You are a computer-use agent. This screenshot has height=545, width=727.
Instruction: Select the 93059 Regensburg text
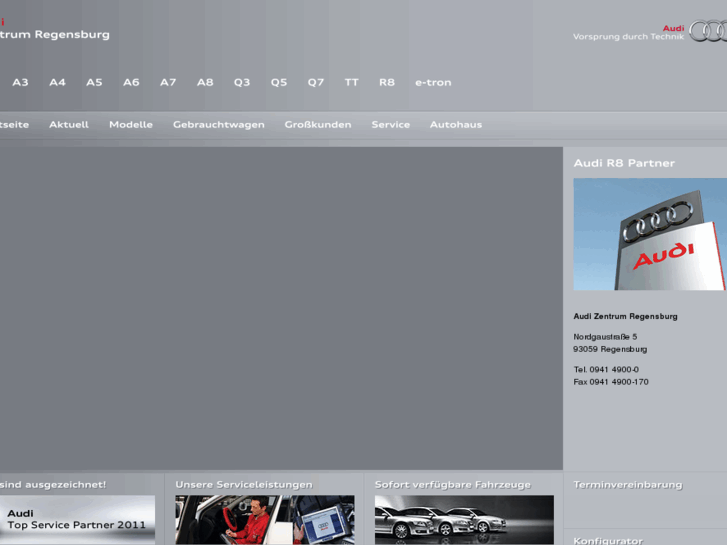point(610,349)
